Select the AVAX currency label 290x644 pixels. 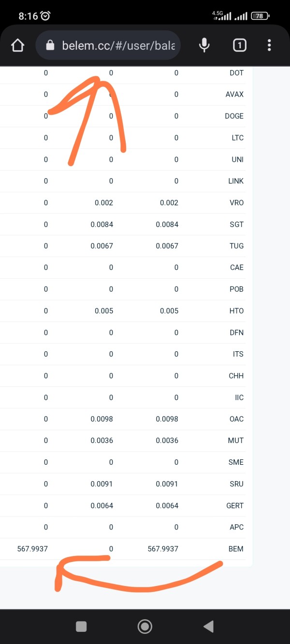coord(234,94)
